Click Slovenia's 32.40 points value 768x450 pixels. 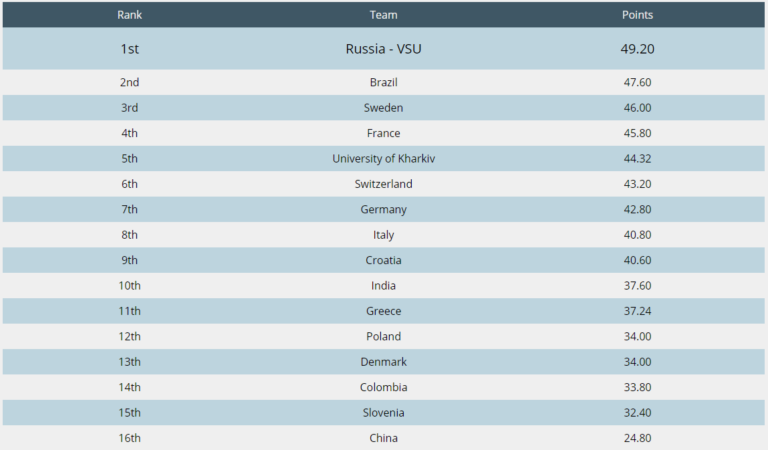tap(637, 413)
